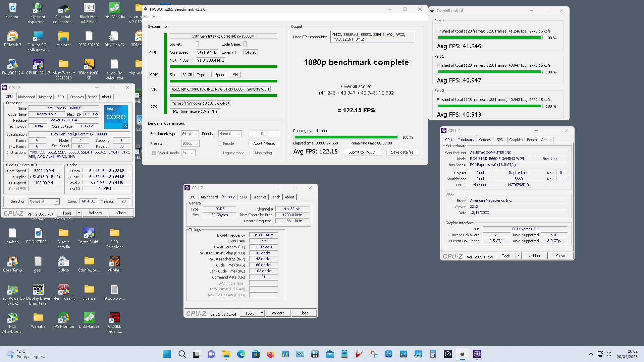Click the weather widget Pioggia leggera
This screenshot has height=362, width=644.
point(26,354)
